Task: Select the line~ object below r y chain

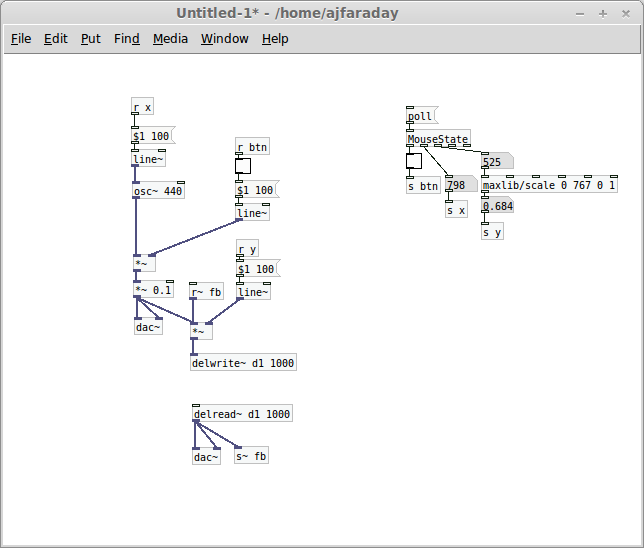Action: coord(253,292)
